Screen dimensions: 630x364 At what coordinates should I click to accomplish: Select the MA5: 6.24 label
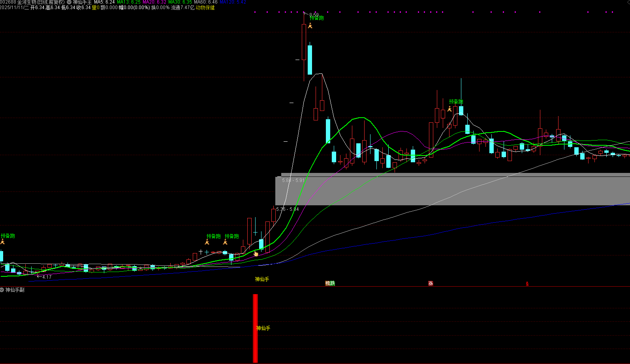point(104,2)
